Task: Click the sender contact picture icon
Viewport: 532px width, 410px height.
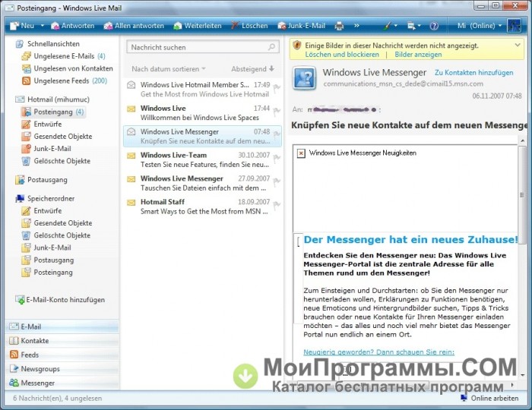Action: [x=304, y=78]
